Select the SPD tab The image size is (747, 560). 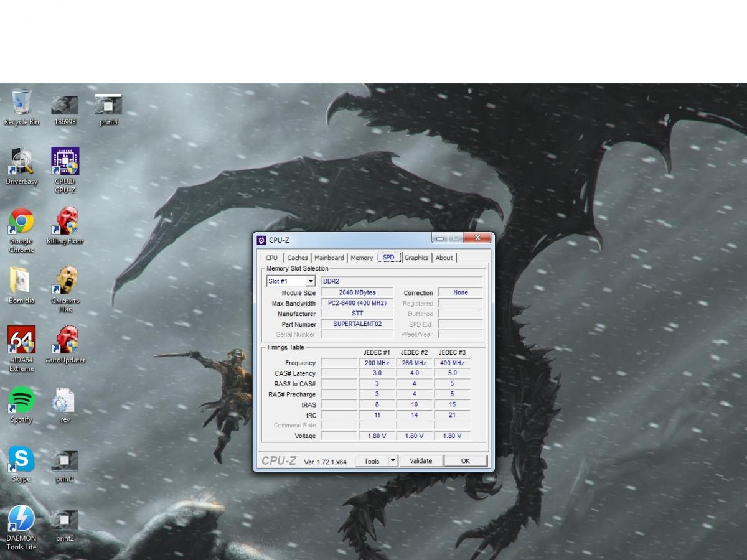[388, 257]
